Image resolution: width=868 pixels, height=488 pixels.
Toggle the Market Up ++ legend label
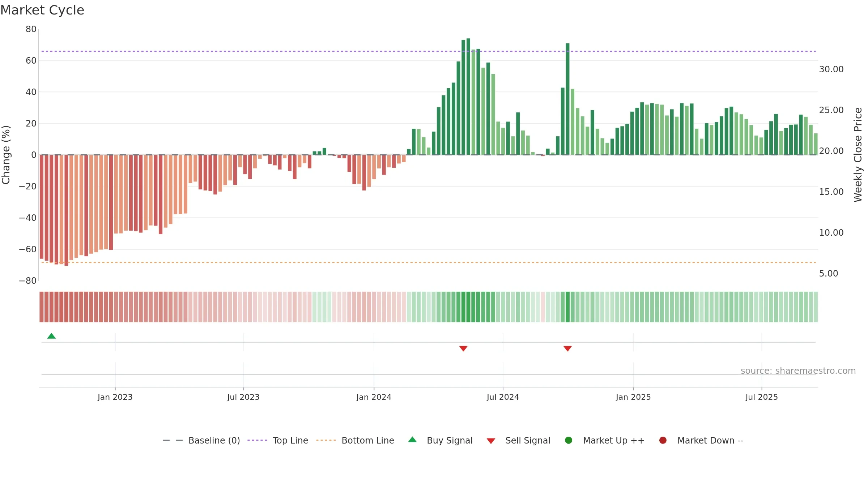coord(614,440)
